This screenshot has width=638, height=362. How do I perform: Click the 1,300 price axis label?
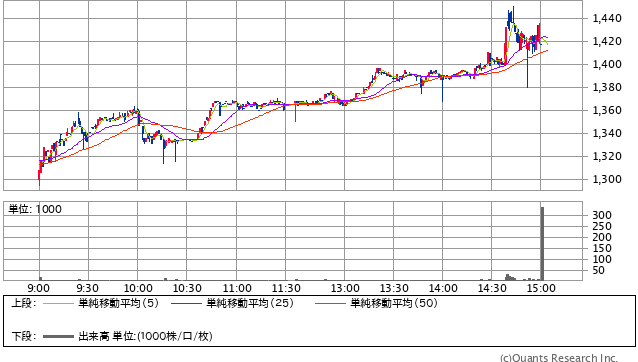pos(607,179)
